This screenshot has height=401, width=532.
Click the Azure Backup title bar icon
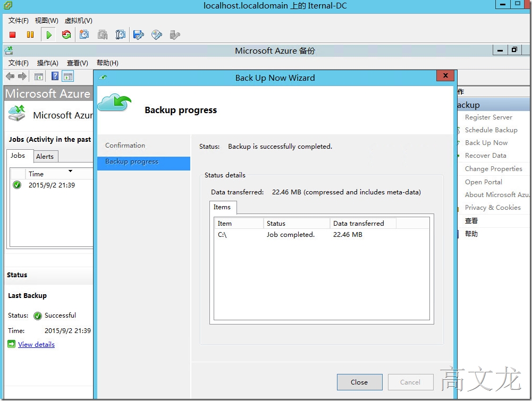click(9, 50)
